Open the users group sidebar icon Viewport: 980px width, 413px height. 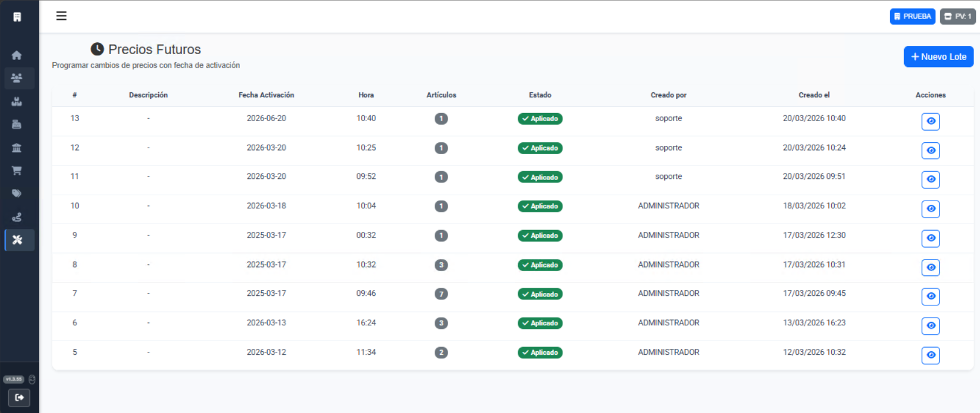[x=16, y=78]
